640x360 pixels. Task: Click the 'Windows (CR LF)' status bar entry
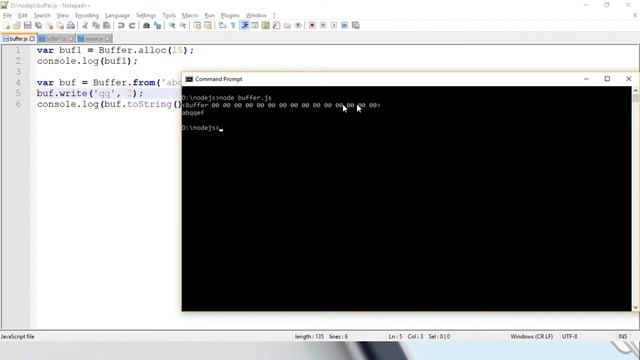[531, 336]
